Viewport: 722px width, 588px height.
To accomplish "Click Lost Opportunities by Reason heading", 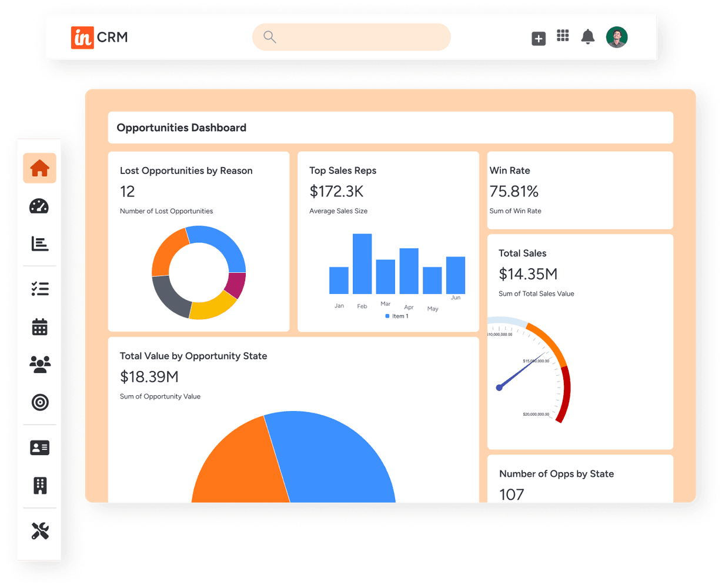I will pos(186,171).
